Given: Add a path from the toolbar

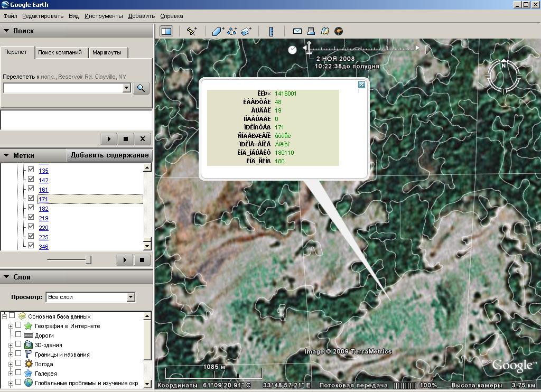Looking at the screenshot, I should click(232, 31).
